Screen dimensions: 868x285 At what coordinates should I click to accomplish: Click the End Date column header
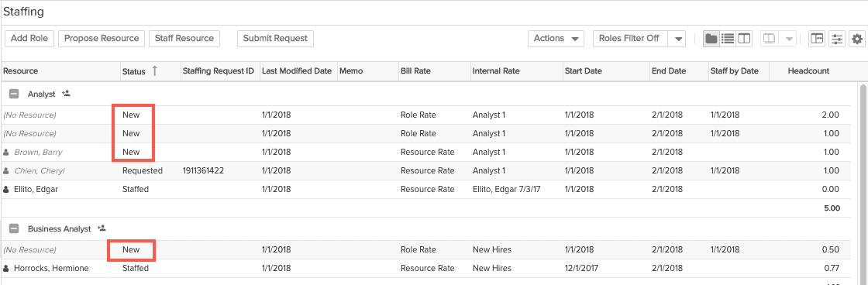tap(669, 70)
